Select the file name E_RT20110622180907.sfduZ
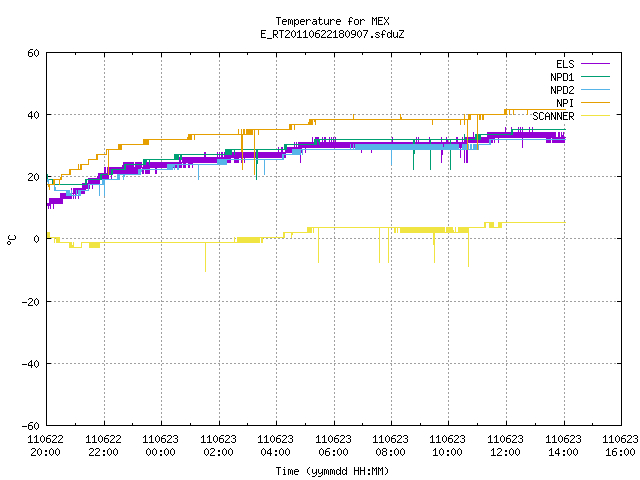This screenshot has width=640, height=480. pyautogui.click(x=332, y=34)
